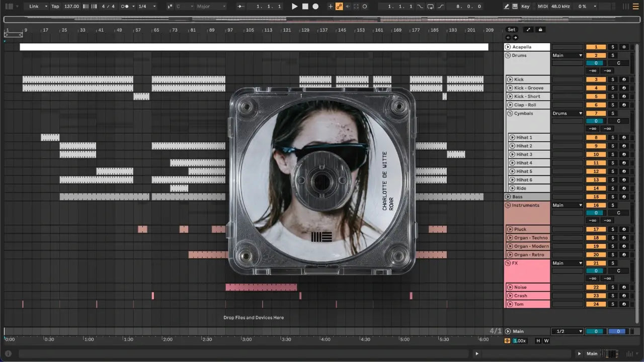Toggle the W track width button

click(x=546, y=341)
